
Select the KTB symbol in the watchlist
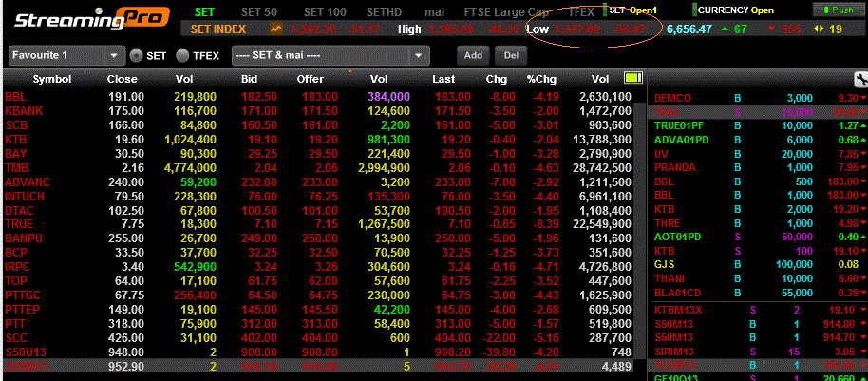15,139
